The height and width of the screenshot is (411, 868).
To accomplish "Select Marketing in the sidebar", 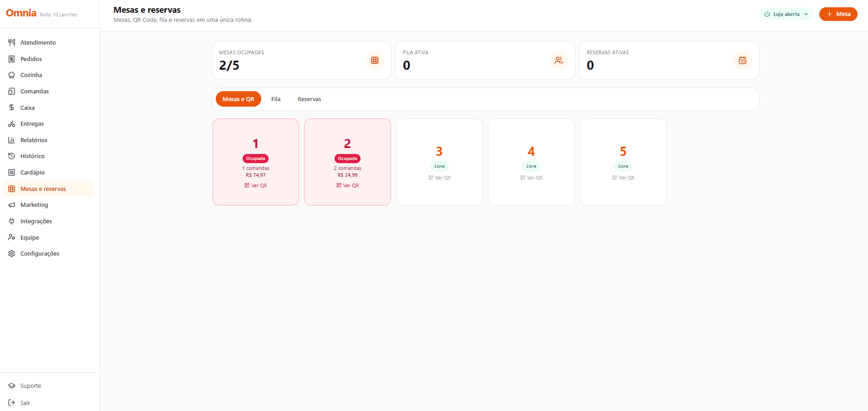I will coord(48,205).
